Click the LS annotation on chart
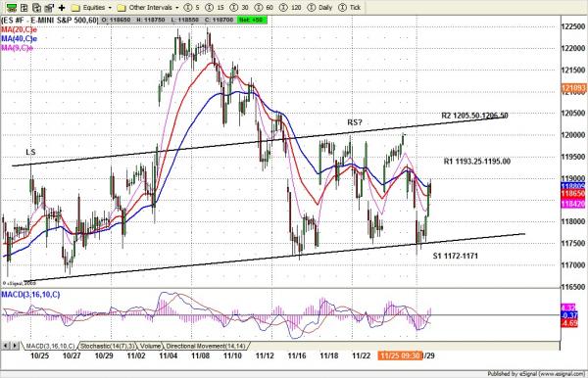Image resolution: width=588 pixels, height=378 pixels. (30, 152)
